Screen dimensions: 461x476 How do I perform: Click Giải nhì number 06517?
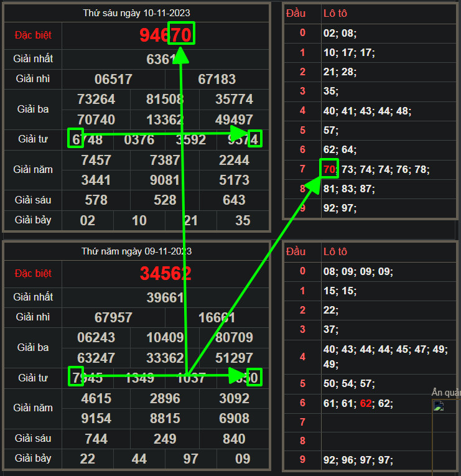(113, 79)
